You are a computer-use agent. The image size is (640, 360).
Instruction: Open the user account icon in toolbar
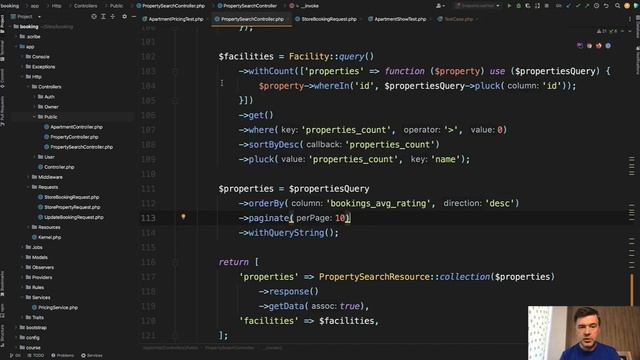(440, 6)
